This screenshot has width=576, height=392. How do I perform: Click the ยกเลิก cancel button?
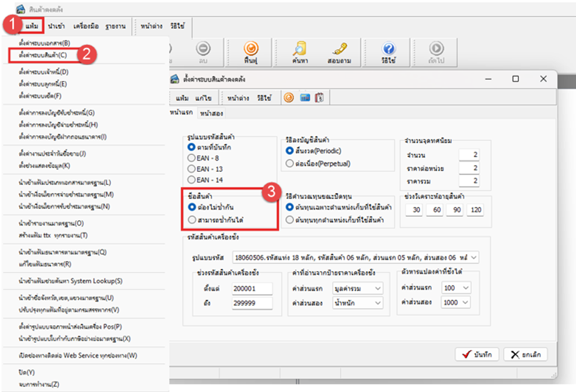tap(525, 354)
